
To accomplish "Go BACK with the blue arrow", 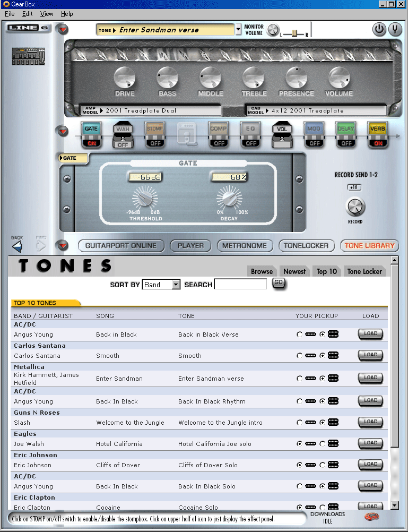I will (x=17, y=246).
